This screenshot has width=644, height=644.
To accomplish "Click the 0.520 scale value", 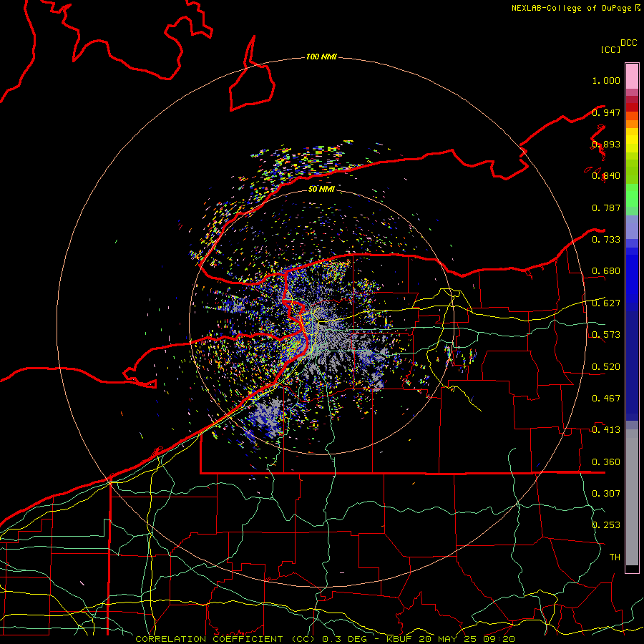I will click(606, 367).
